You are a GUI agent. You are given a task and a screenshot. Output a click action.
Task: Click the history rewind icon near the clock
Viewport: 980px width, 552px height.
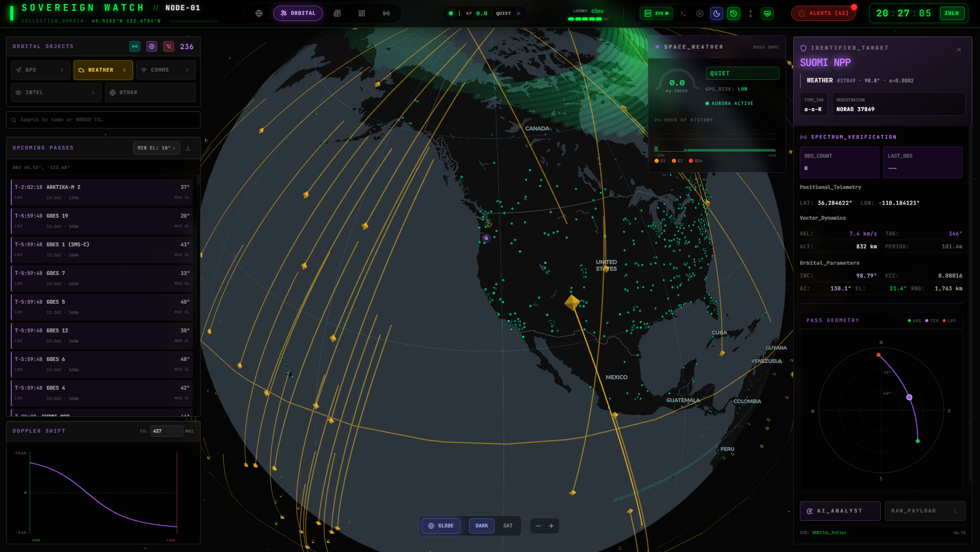733,14
